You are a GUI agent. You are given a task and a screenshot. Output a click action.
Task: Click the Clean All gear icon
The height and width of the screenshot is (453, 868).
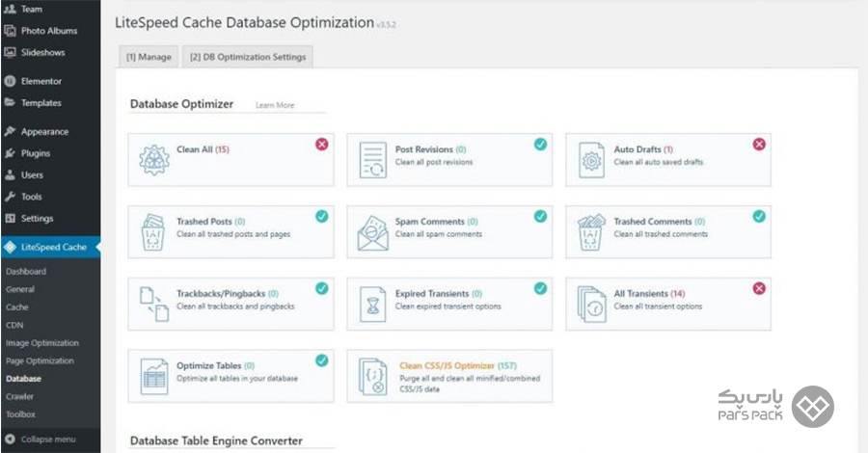click(154, 160)
